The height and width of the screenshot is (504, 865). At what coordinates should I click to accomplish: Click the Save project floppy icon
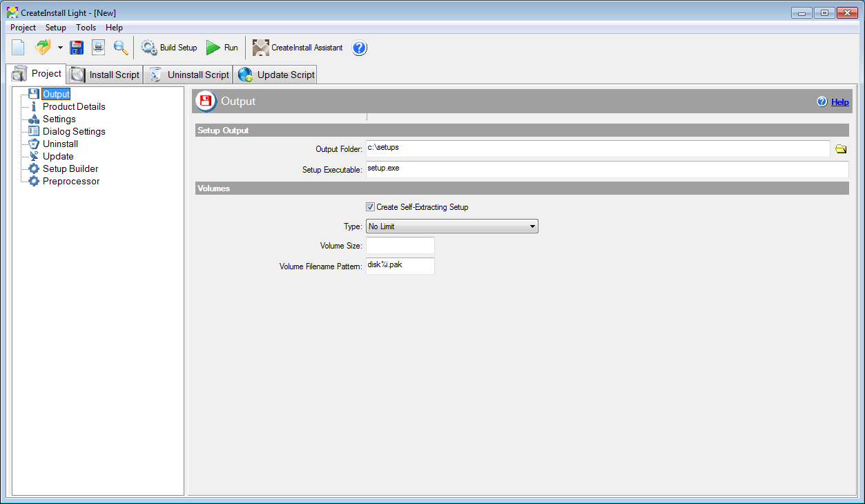click(x=77, y=48)
